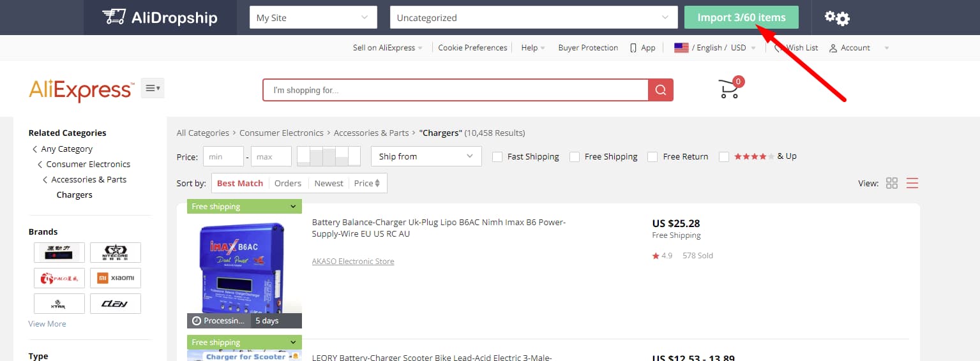Image resolution: width=980 pixels, height=361 pixels.
Task: Enable the Free Return checkbox
Action: click(652, 157)
